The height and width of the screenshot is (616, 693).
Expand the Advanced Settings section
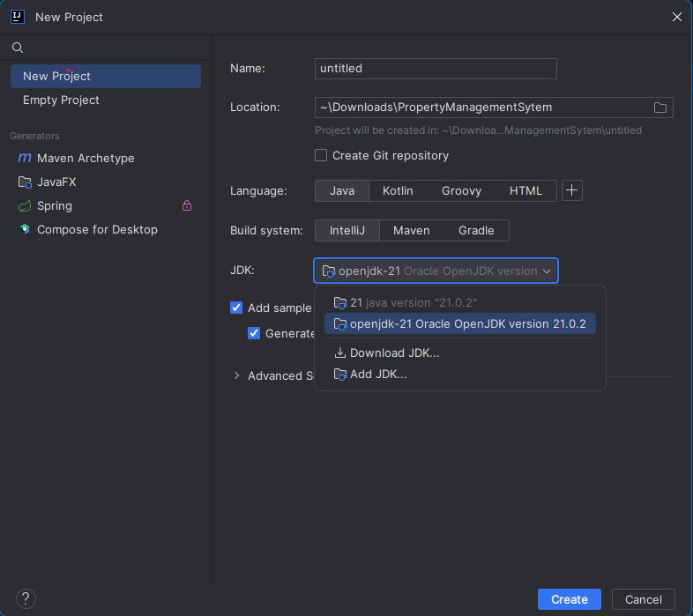[x=237, y=375]
